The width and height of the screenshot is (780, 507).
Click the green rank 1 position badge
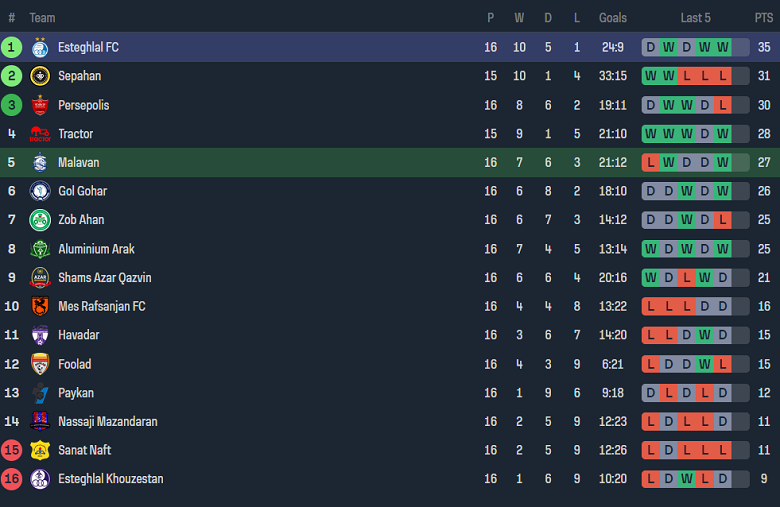12,47
